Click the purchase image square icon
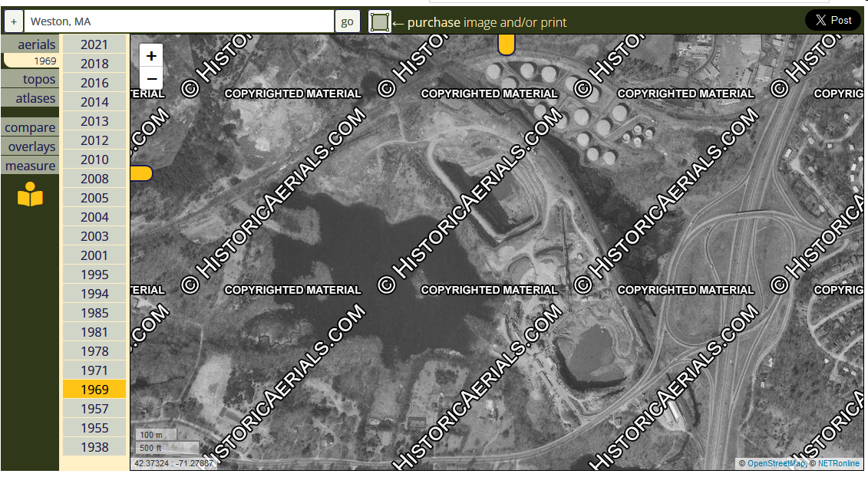868x477 pixels. pos(379,22)
